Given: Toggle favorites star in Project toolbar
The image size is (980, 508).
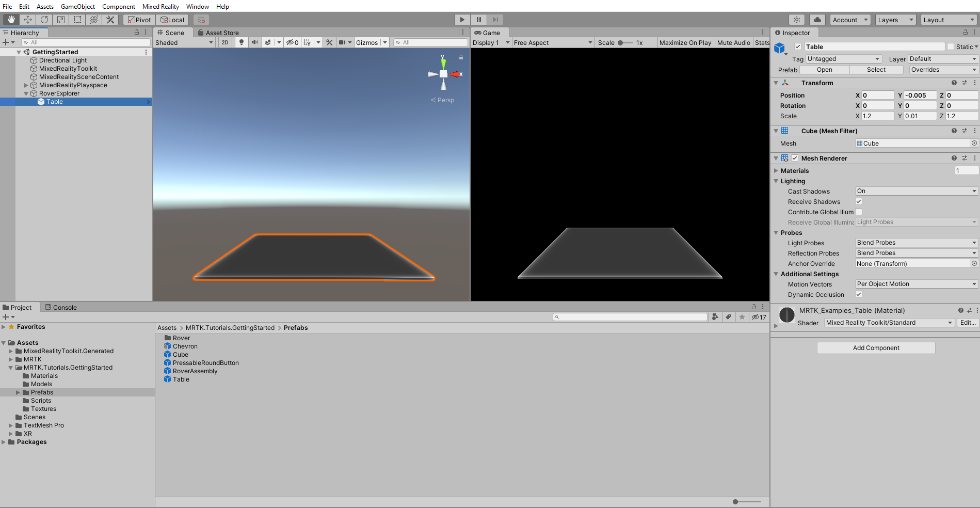Looking at the screenshot, I should 742,317.
